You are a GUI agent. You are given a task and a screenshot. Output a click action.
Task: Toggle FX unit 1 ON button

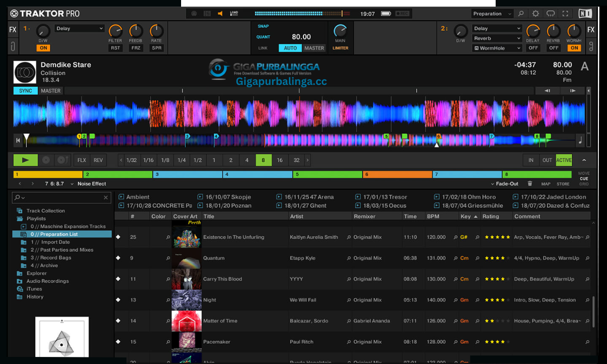(x=43, y=48)
